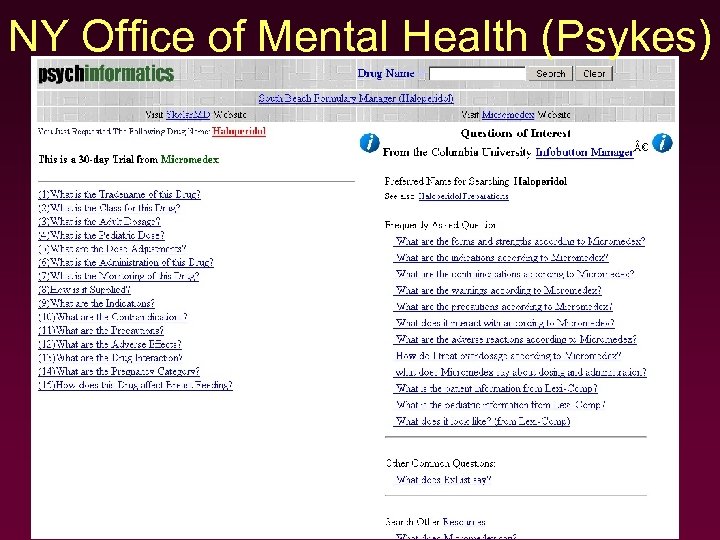Click the psychinformatics logo
The image size is (720, 540).
pyautogui.click(x=106, y=74)
